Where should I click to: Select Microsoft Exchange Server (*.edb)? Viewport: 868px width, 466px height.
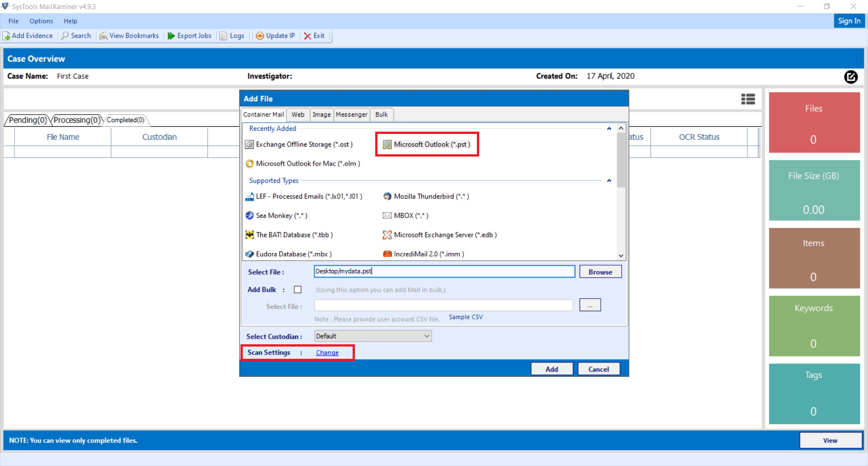[440, 235]
